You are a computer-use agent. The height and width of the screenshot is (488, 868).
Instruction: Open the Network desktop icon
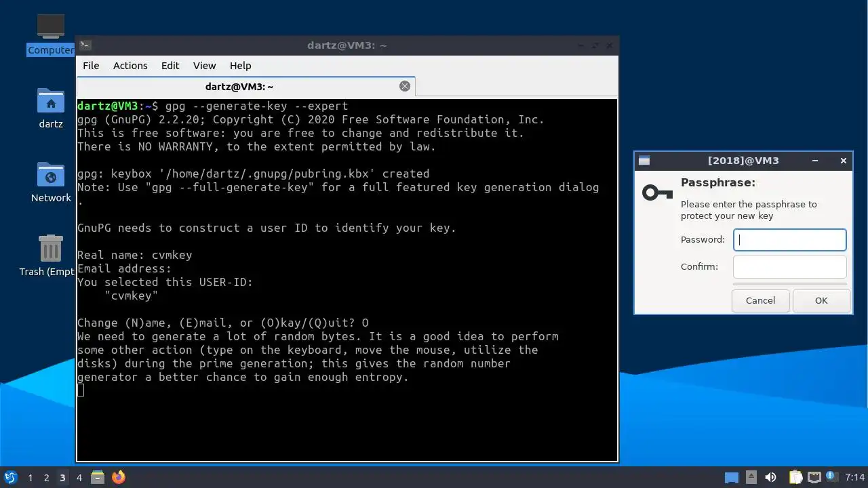tap(50, 176)
